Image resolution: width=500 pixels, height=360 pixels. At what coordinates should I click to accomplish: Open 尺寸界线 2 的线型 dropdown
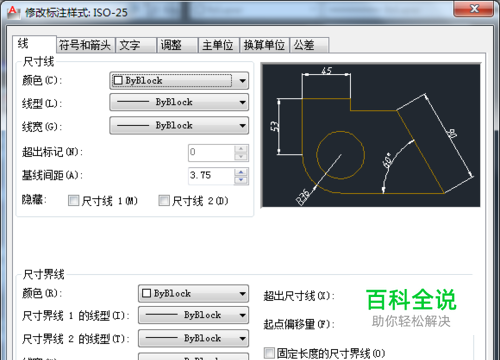tap(193, 338)
